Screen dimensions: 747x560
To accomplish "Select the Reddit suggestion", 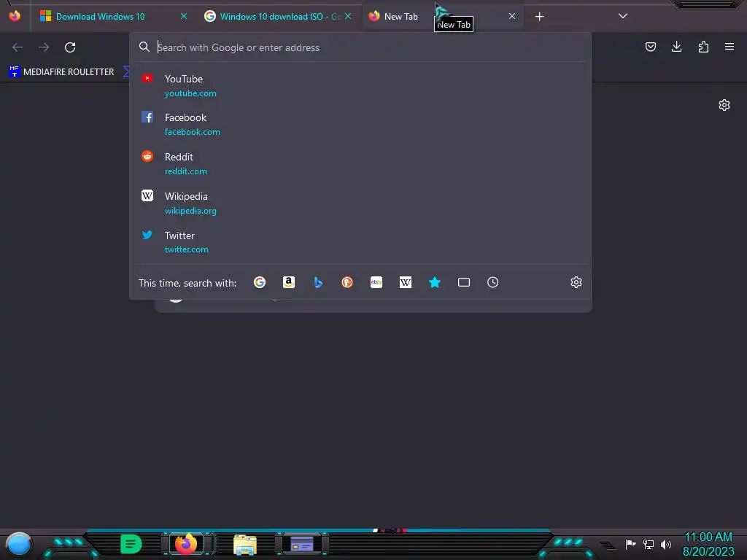I will 360,163.
